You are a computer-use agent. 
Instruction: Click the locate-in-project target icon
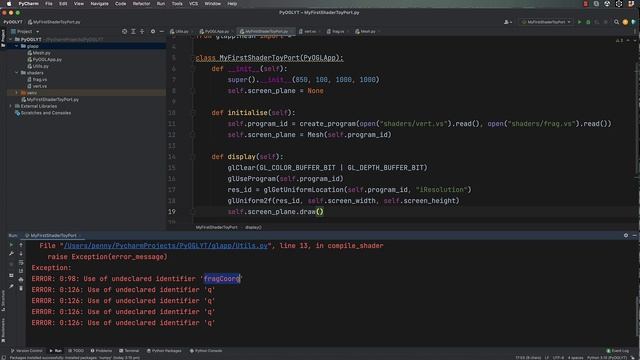(124, 31)
